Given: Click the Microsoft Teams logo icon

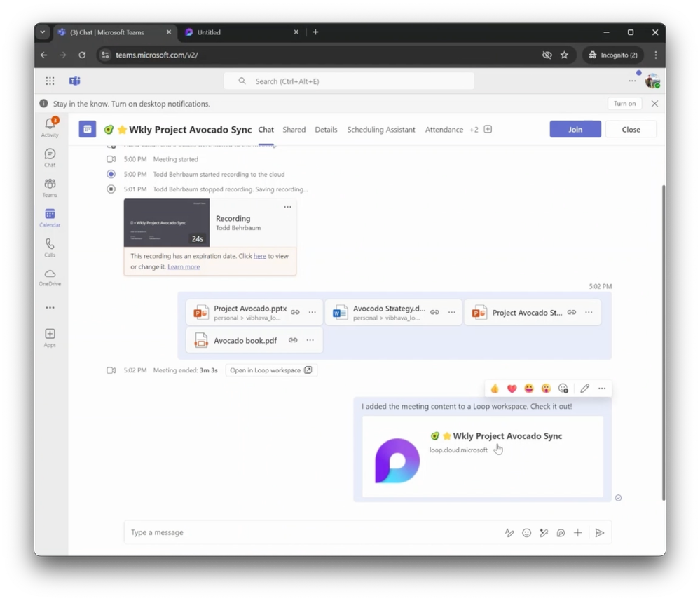Looking at the screenshot, I should pyautogui.click(x=74, y=81).
